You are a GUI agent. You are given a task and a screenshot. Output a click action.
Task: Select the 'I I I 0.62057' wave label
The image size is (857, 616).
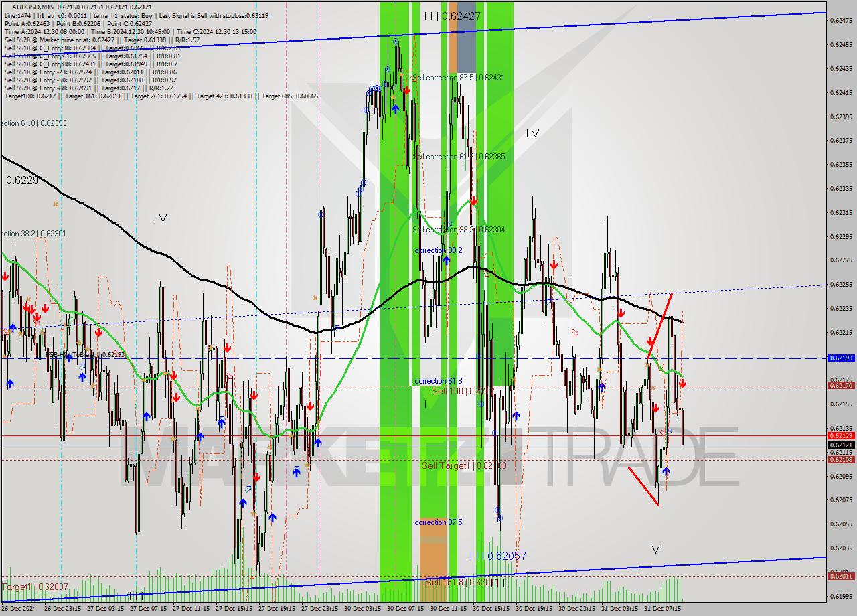pyautogui.click(x=497, y=556)
